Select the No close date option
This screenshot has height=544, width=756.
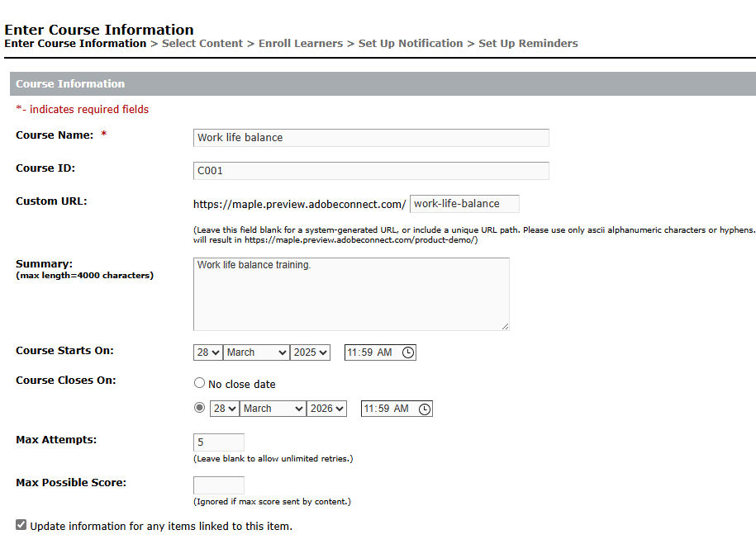[x=199, y=383]
